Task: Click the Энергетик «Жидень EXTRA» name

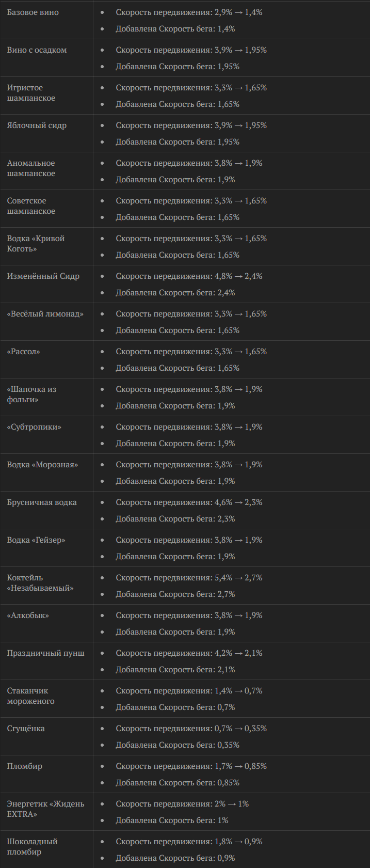Action: [x=45, y=809]
